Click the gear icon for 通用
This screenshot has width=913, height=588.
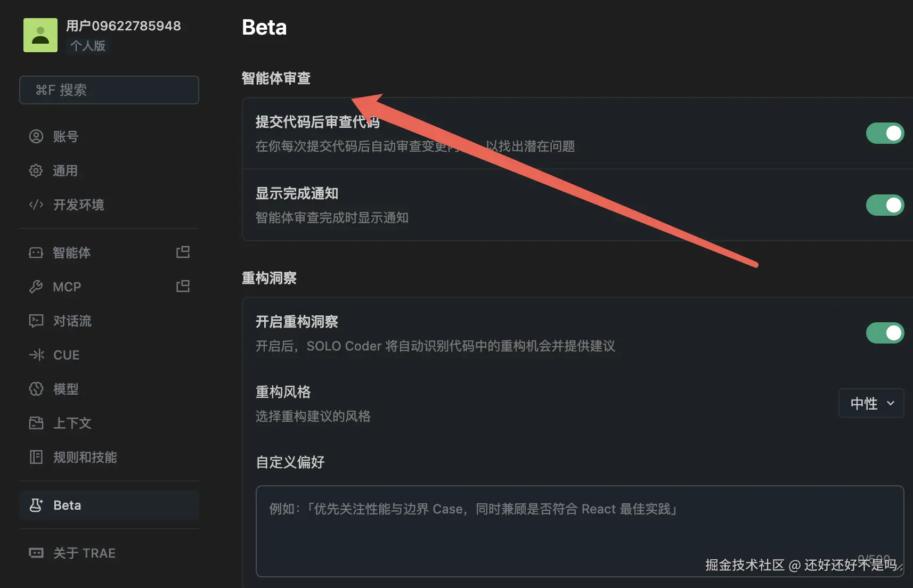[36, 171]
